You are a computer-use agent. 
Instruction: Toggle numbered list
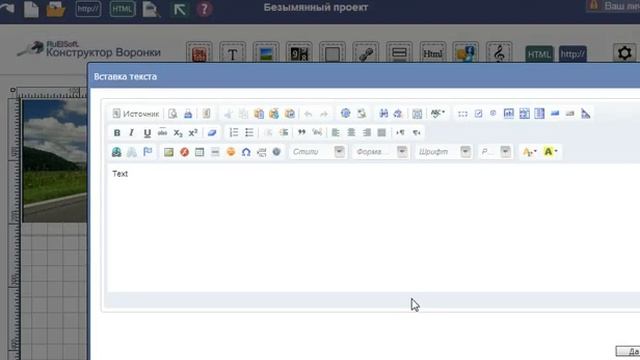(234, 133)
